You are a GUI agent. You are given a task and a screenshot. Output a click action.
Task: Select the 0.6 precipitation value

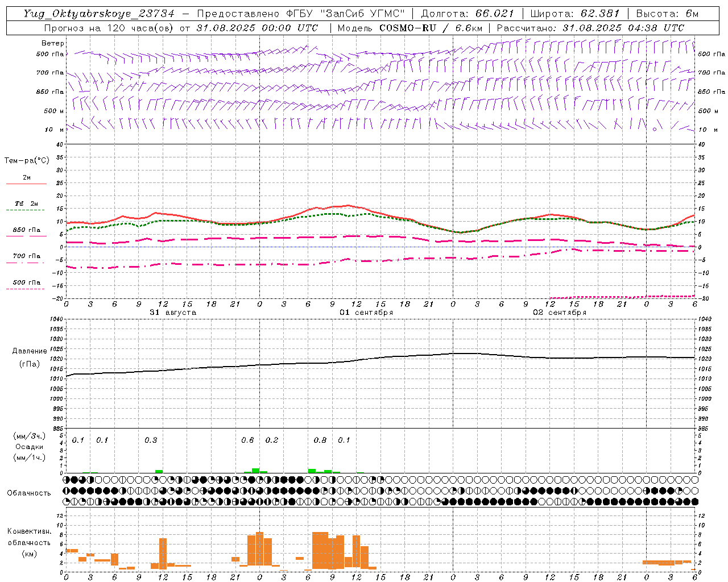(x=247, y=440)
